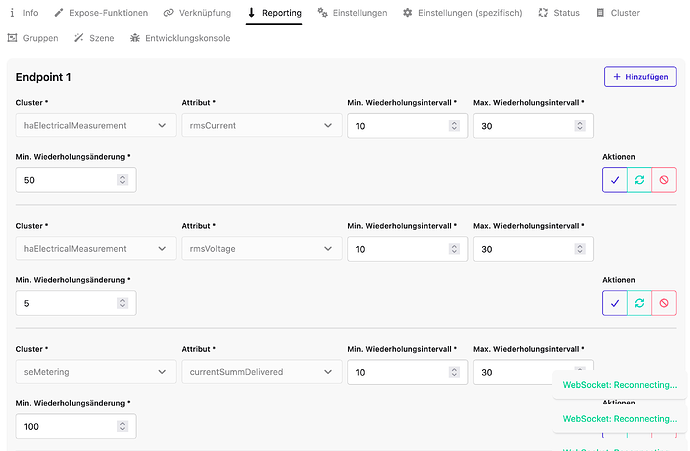690x451 pixels.
Task: Open Einstellungen (spezifisch) tab
Action: tap(462, 13)
